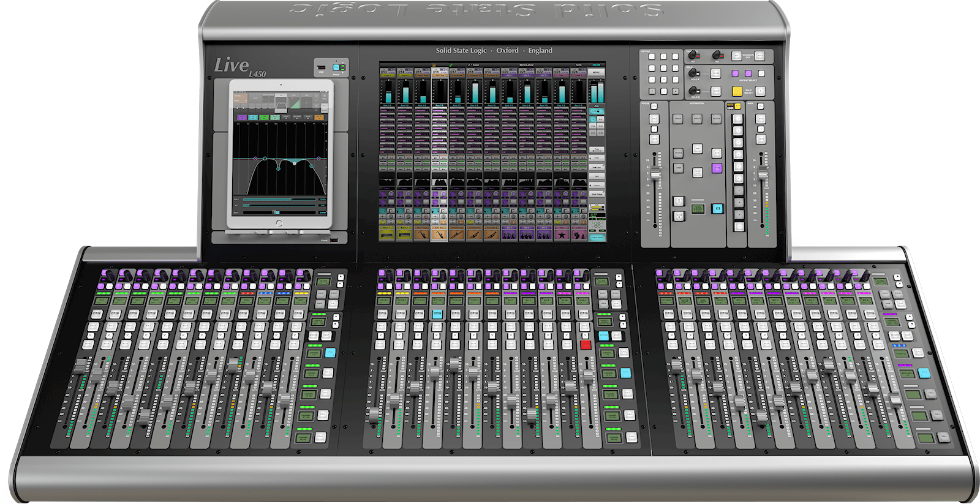Click the cyan SELECT on center tile's fourth channel
This screenshot has height=504, width=980.
pos(437,314)
